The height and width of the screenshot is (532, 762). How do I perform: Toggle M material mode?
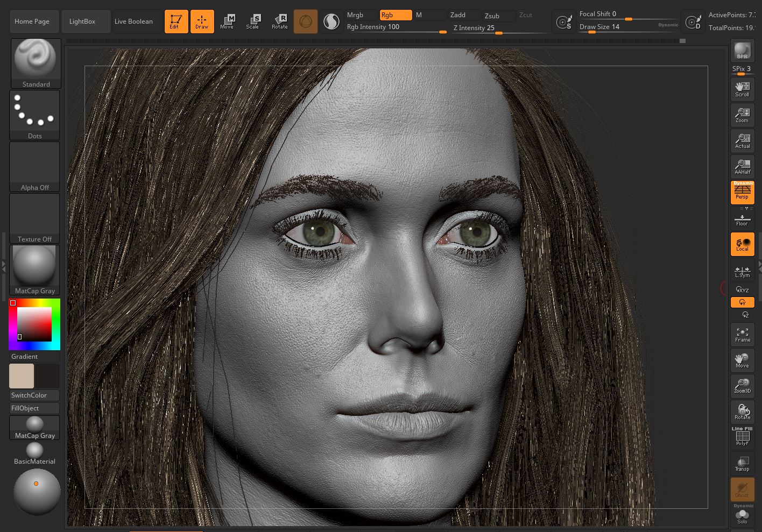(x=430, y=15)
